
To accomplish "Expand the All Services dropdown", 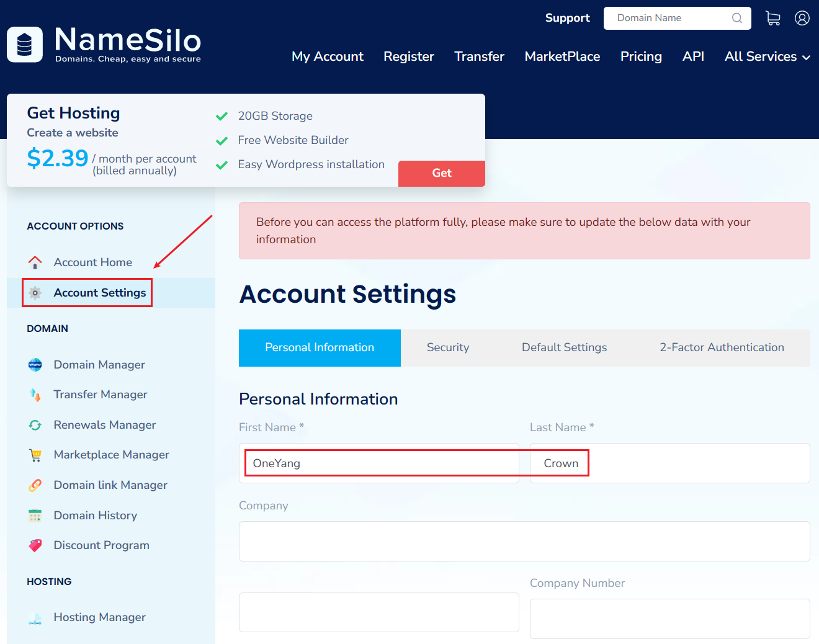I will pyautogui.click(x=767, y=56).
